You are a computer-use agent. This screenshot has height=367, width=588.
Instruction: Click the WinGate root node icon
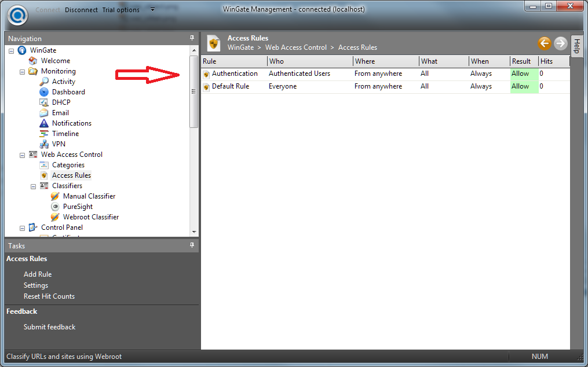pos(22,50)
